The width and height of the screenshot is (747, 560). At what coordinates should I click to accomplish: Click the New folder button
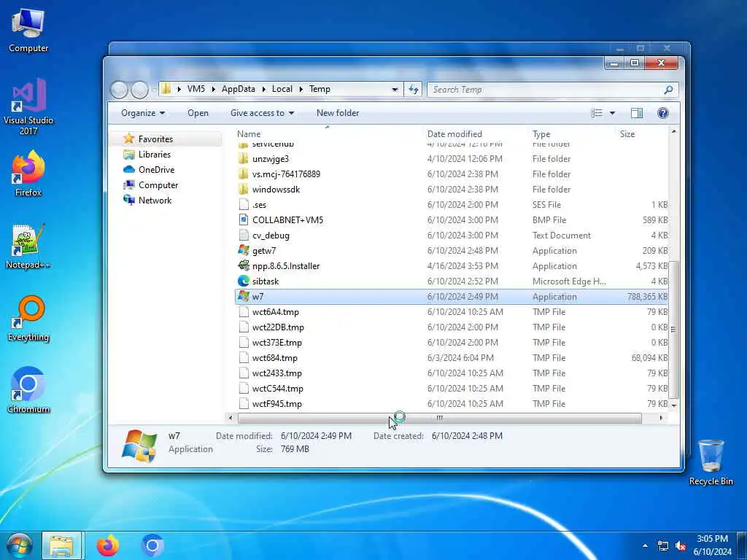coord(338,113)
